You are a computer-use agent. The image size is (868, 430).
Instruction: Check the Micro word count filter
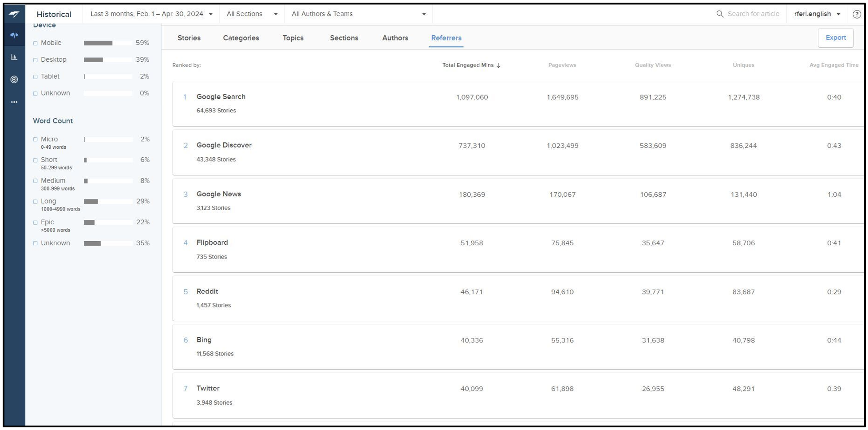tap(36, 139)
